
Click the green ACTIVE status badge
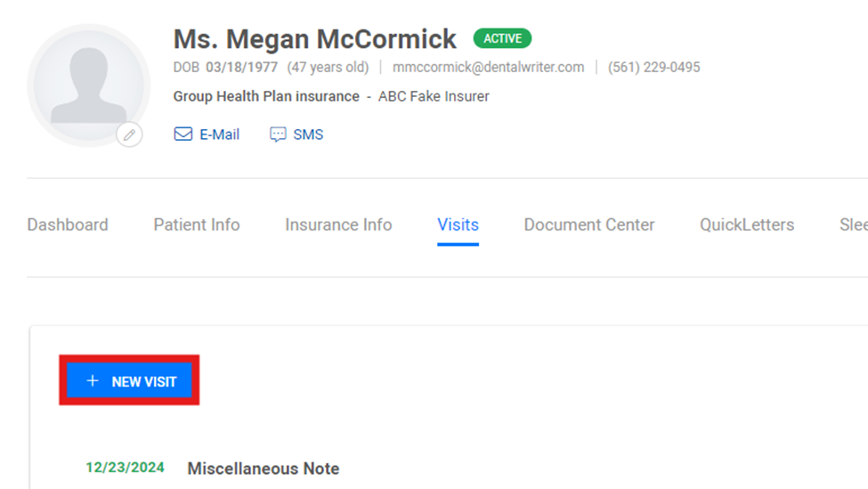(502, 39)
